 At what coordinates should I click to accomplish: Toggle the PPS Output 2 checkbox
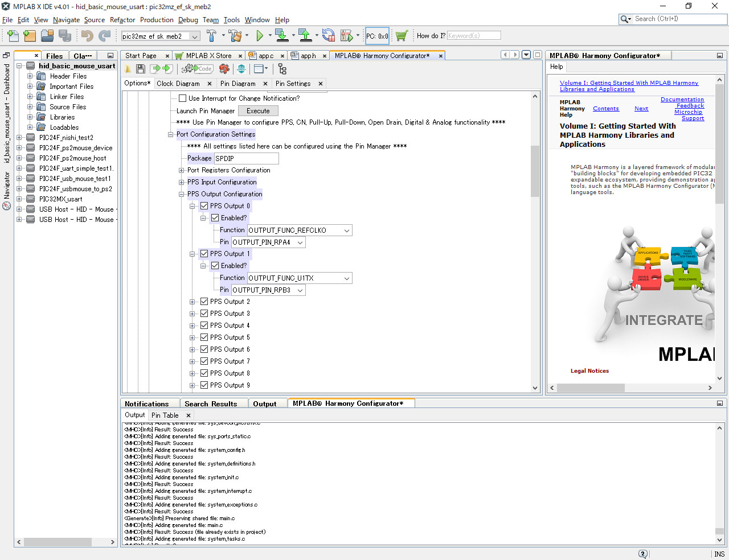[x=204, y=302]
